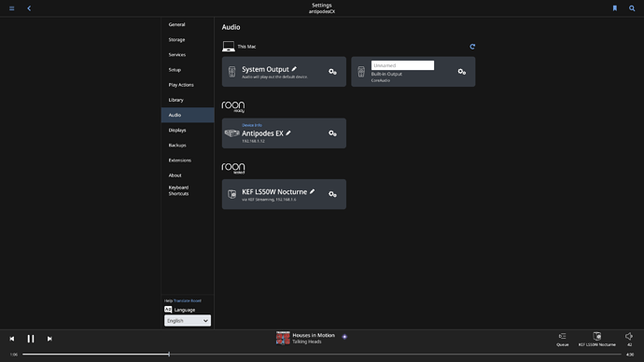
Task: Click the KEF LS50W Nocturne zone name
Action: [x=274, y=191]
